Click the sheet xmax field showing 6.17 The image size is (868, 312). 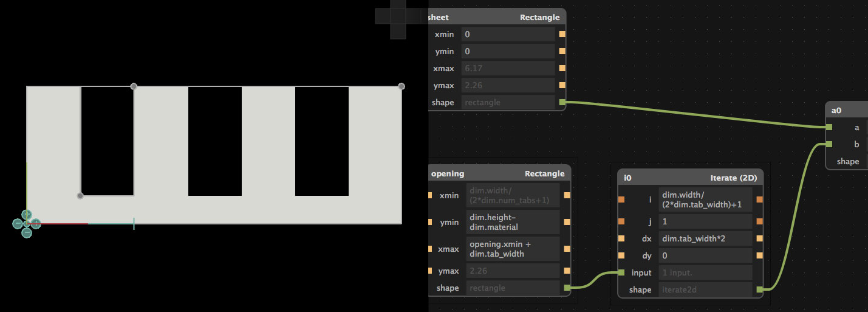point(508,69)
